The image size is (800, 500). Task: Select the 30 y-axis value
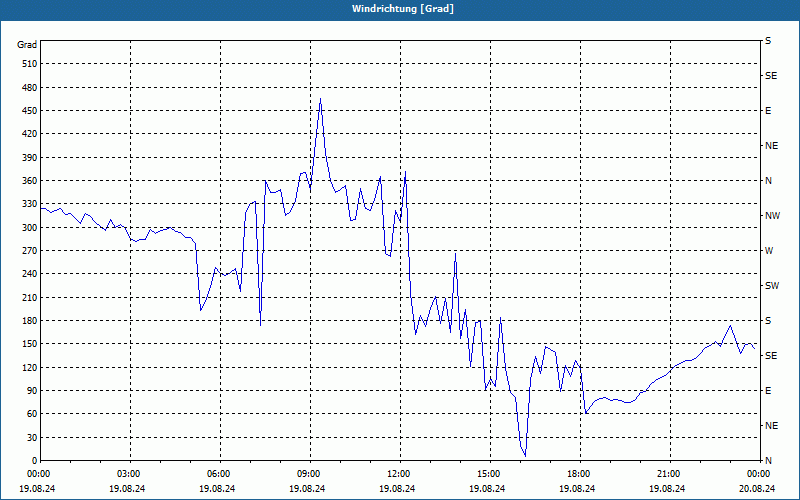[32, 437]
